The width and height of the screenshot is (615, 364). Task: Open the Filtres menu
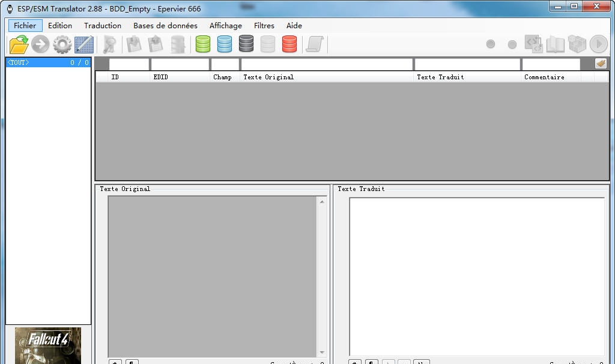264,26
